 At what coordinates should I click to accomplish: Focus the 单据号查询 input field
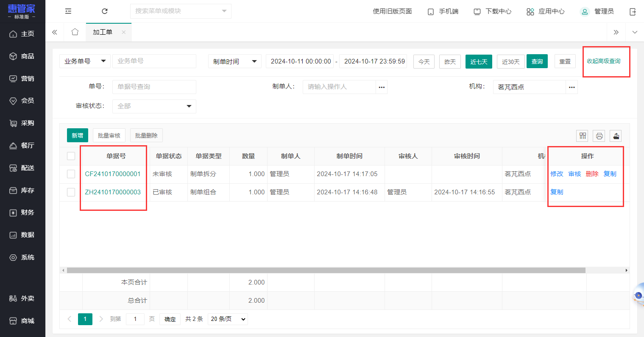154,87
